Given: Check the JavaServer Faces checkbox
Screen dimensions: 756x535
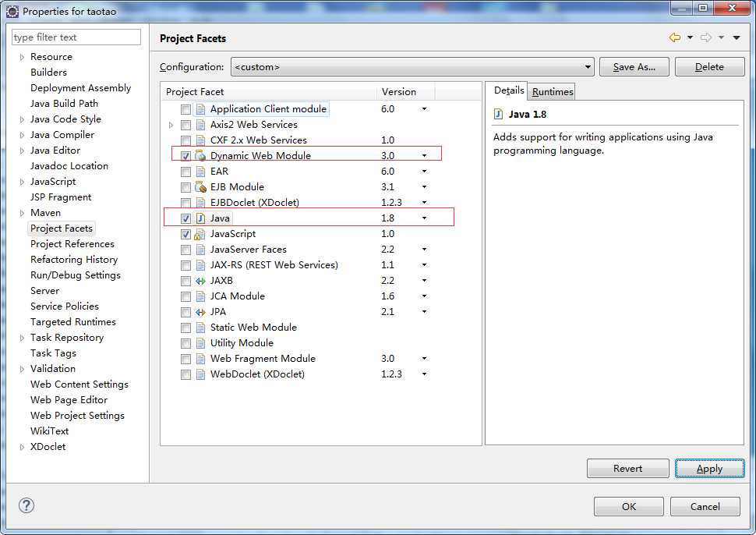Looking at the screenshot, I should (185, 250).
